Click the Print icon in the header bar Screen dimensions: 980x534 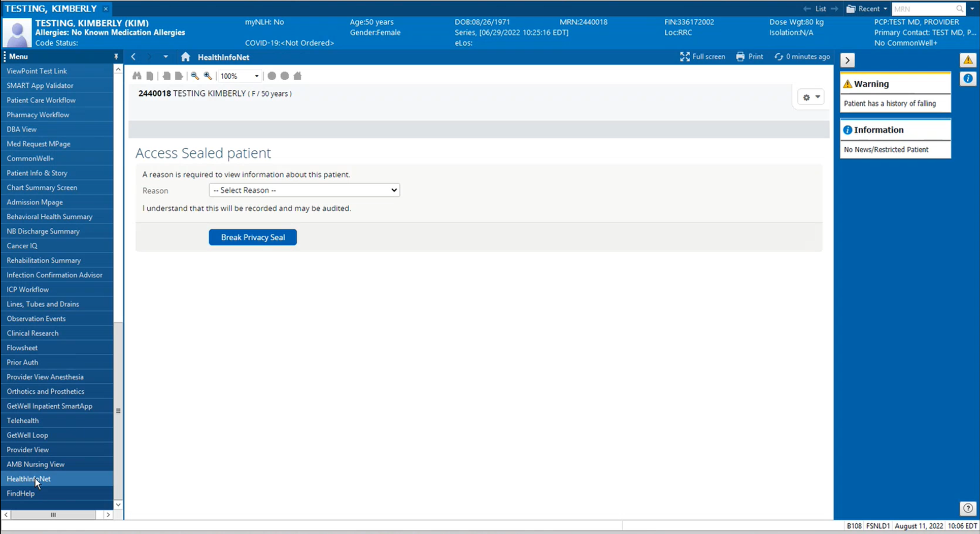[x=749, y=57]
